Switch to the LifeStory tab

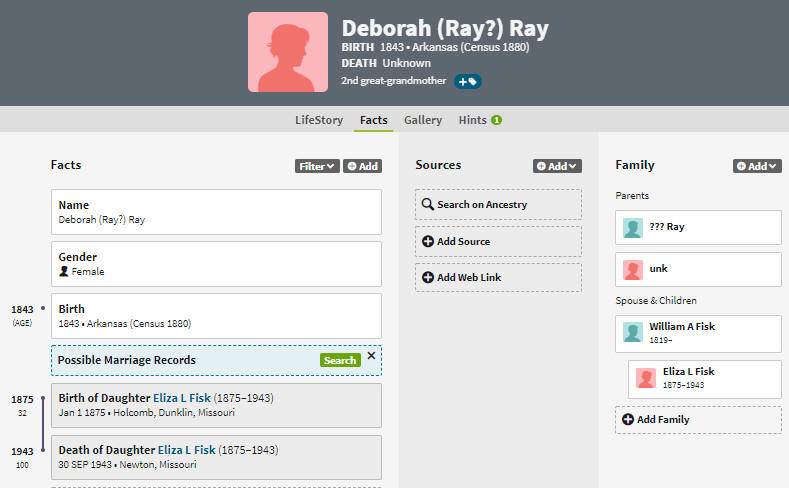pos(319,120)
